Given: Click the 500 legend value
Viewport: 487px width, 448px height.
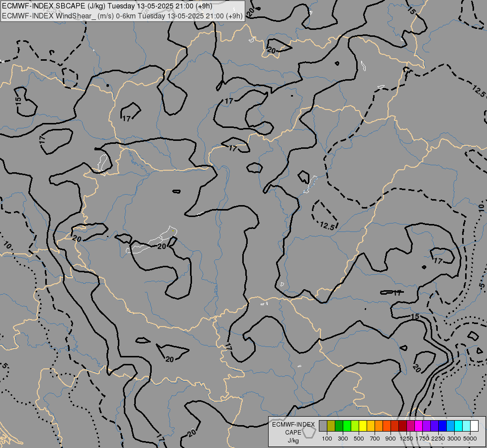Looking at the screenshot, I should 359,439.
